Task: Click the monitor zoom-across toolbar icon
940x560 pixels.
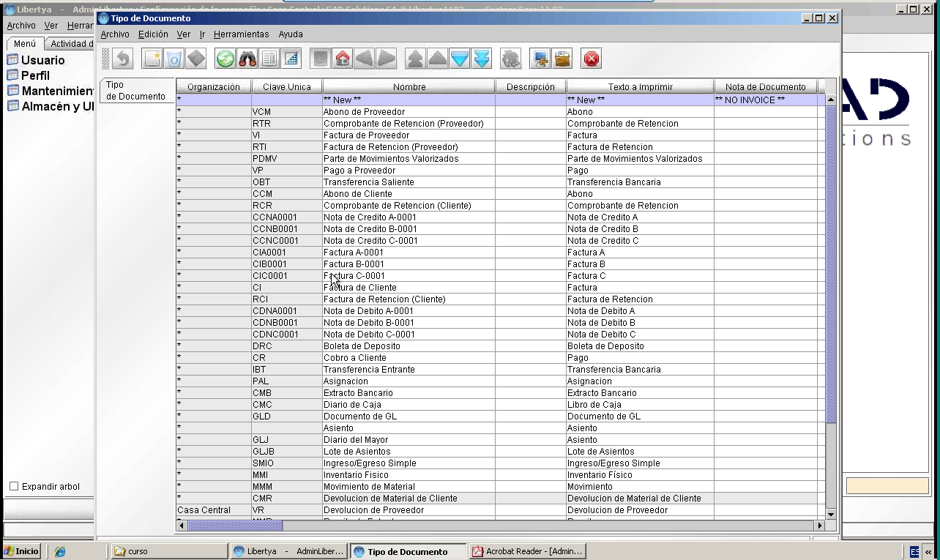Action: (540, 59)
